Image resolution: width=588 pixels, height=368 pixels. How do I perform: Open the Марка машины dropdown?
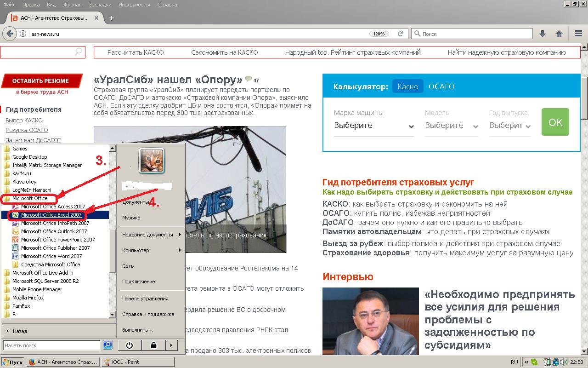tap(373, 126)
